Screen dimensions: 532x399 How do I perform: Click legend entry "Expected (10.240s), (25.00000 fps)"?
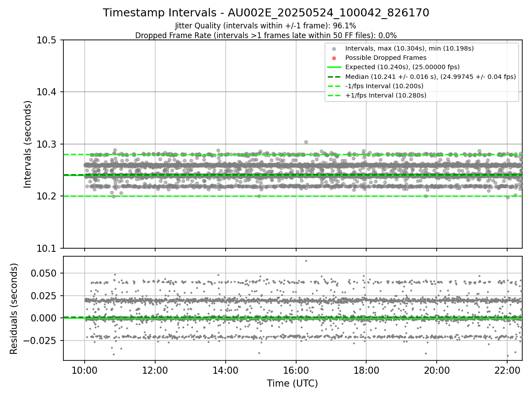[402, 67]
